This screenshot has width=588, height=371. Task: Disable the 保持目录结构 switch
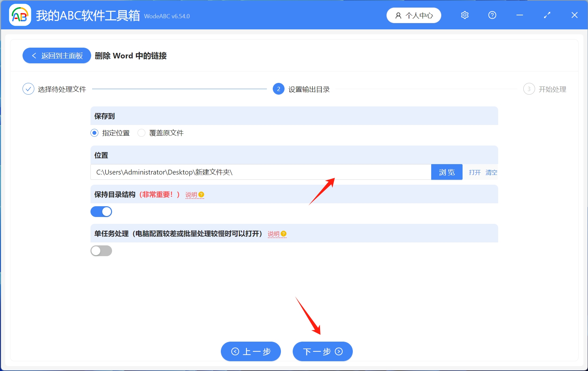click(x=101, y=211)
